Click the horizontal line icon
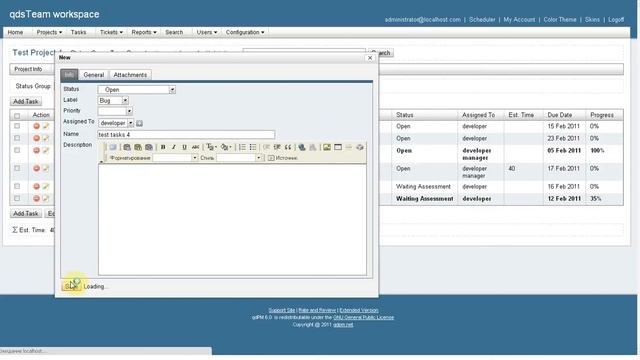This screenshot has height=360, width=640. tap(349, 147)
